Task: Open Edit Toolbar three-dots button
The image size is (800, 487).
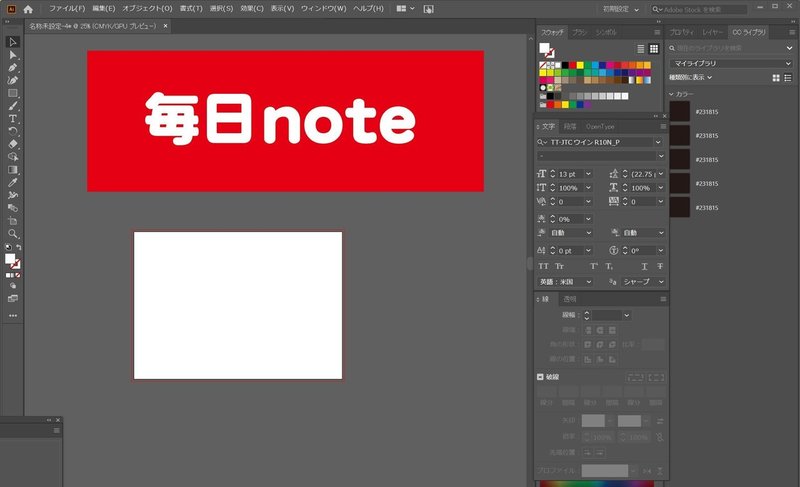Action: click(13, 316)
